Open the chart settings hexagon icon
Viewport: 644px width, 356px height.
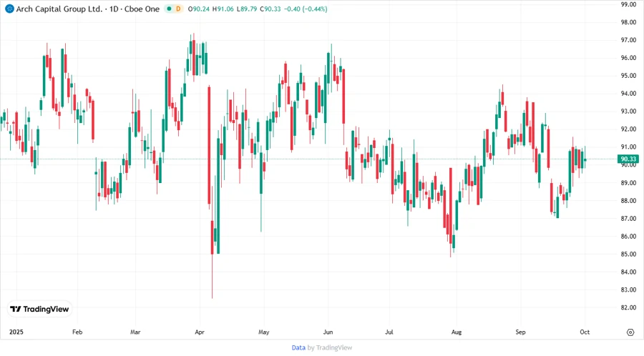[x=630, y=332]
